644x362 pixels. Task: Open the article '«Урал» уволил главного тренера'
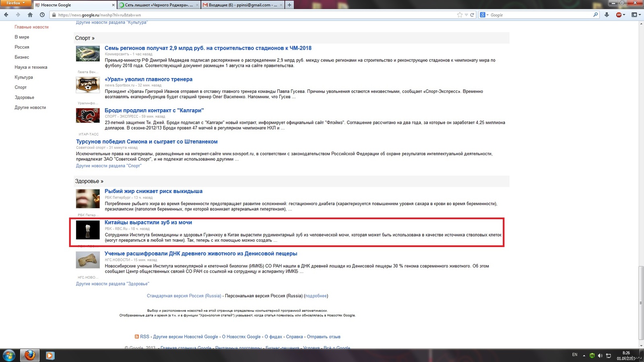click(x=149, y=79)
